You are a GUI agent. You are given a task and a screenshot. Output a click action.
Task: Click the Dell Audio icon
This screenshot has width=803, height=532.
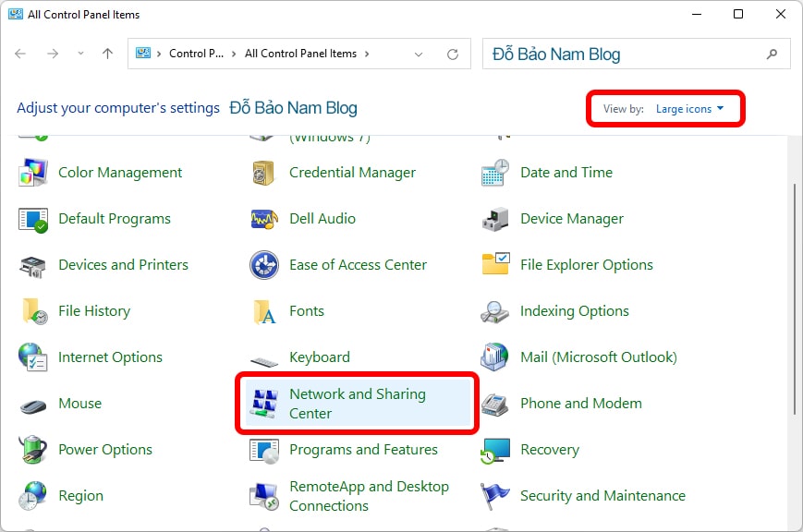(264, 219)
